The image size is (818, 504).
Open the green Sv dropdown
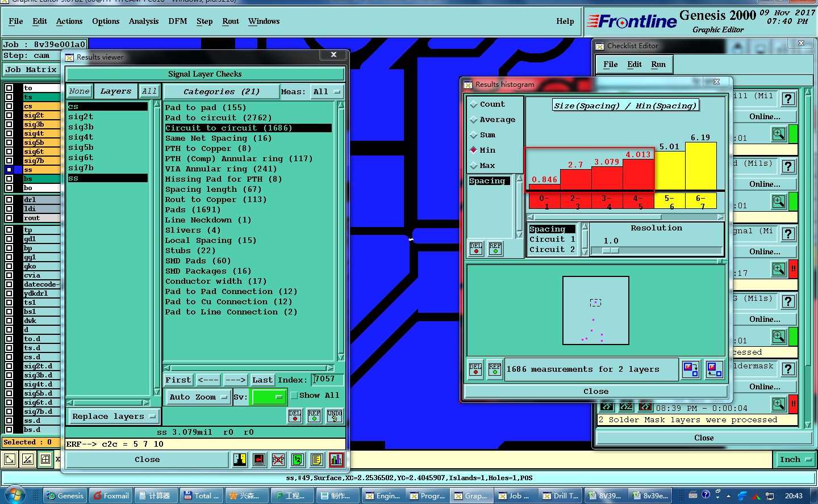(269, 397)
